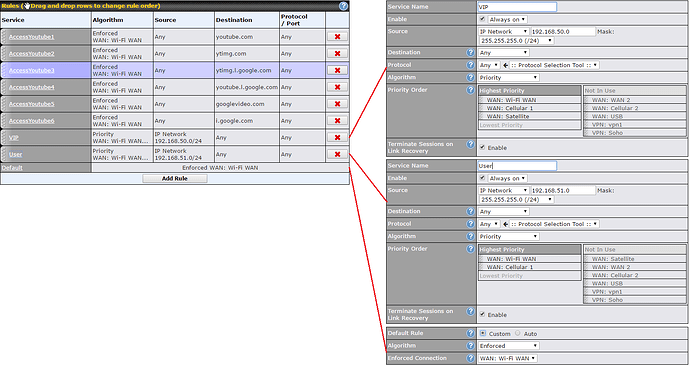Toggle Terminate Sessions Enable for User

pos(482,314)
